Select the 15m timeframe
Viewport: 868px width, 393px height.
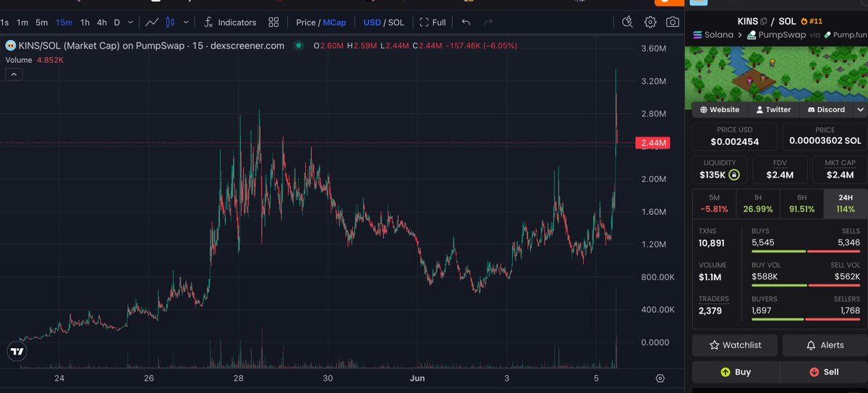[64, 22]
